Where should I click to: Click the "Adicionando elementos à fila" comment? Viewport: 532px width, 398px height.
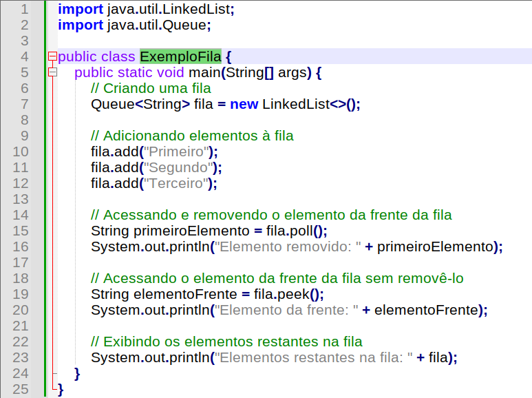pyautogui.click(x=192, y=136)
